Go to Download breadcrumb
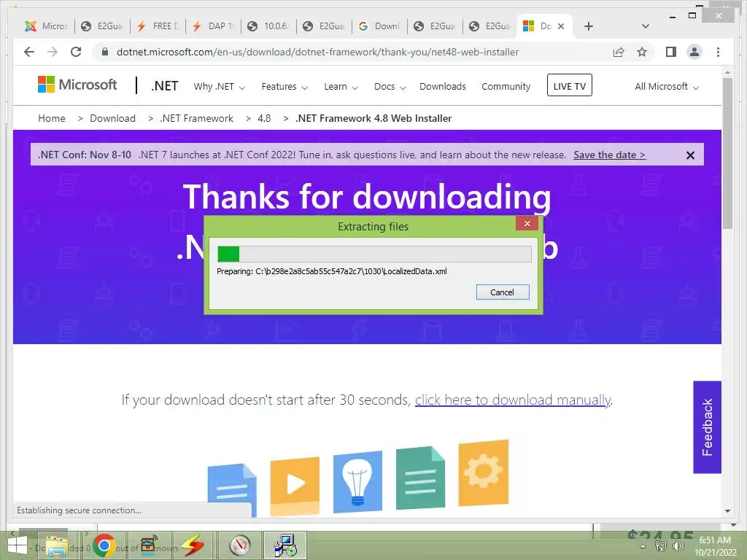The image size is (747, 560). (x=112, y=118)
